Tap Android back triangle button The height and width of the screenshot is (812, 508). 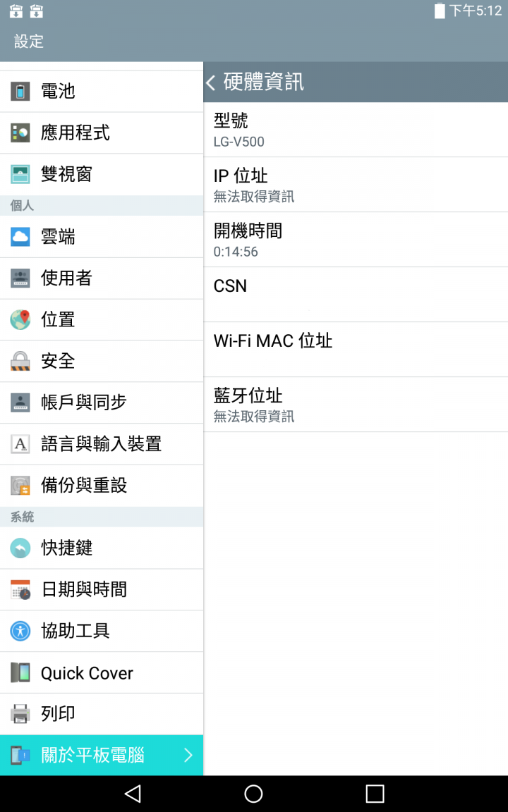pos(133,794)
